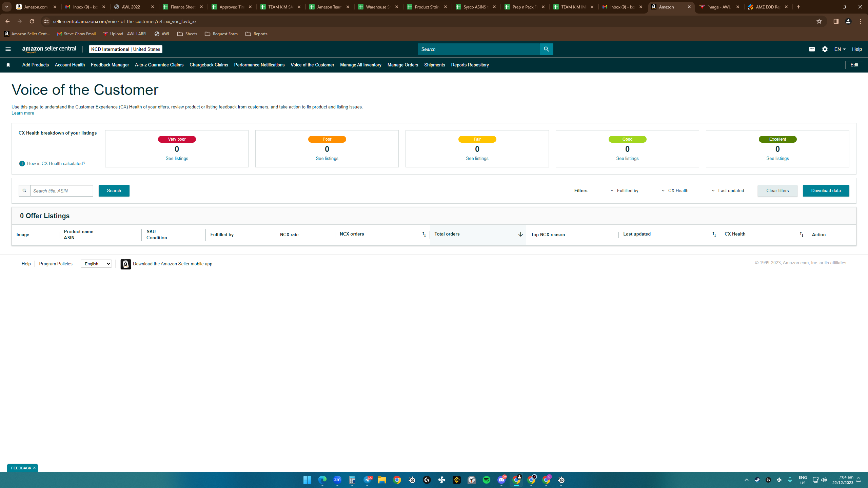The height and width of the screenshot is (488, 868).
Task: Open the Settings gear icon
Action: click(825, 49)
